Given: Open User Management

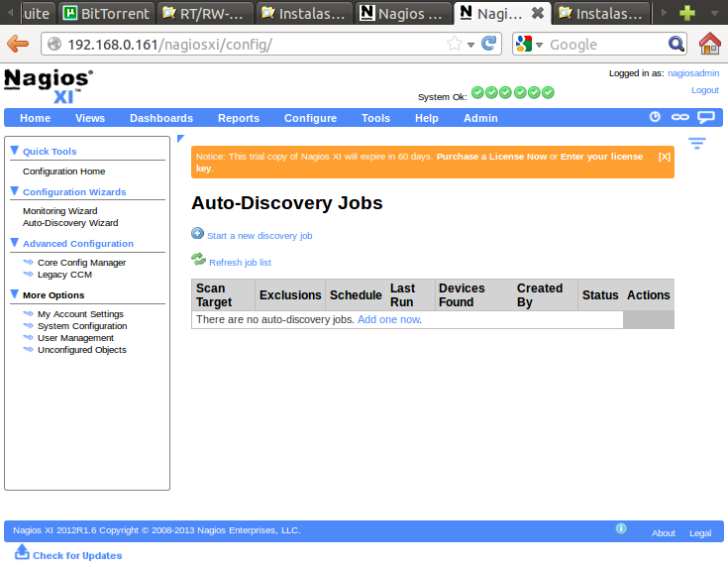Looking at the screenshot, I should point(75,338).
